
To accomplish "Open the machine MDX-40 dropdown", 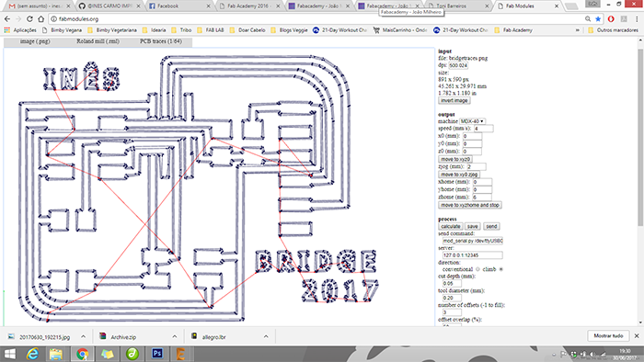I will coord(472,121).
